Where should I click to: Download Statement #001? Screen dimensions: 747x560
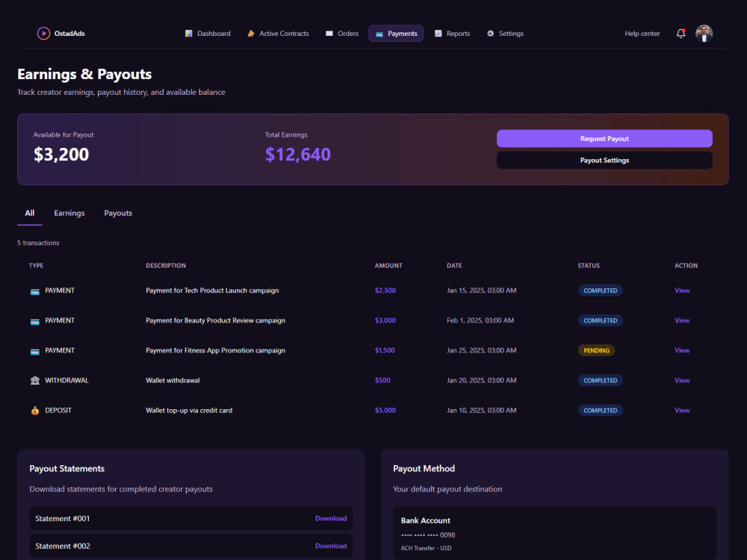(331, 519)
